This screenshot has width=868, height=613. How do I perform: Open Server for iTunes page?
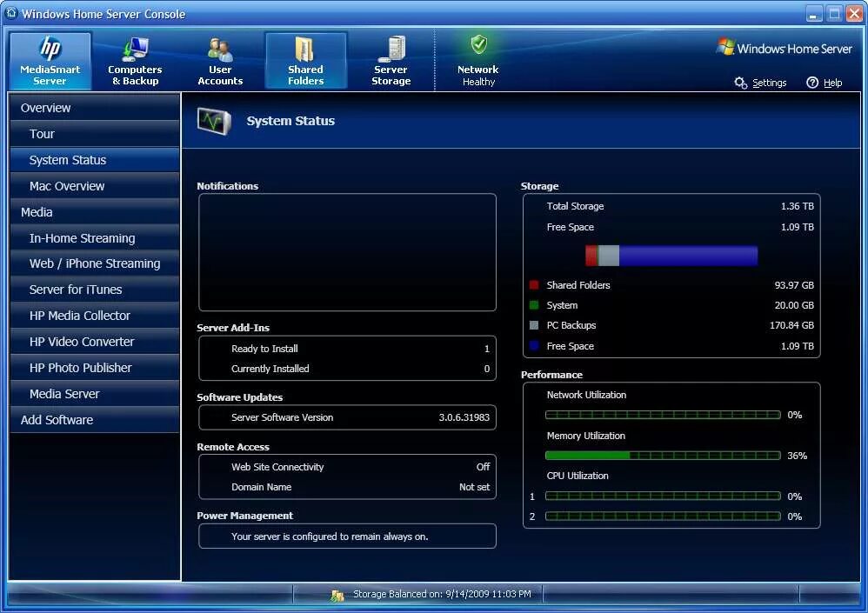pos(95,290)
